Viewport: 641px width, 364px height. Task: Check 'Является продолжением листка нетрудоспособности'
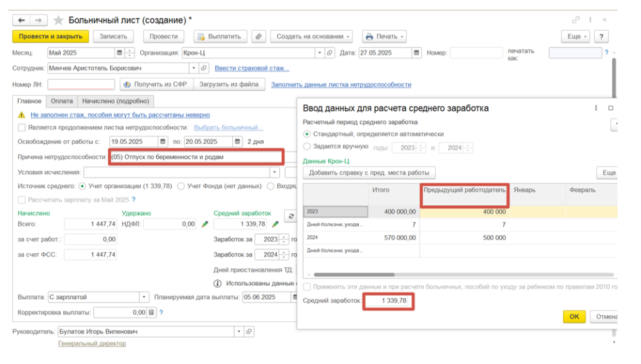coord(23,128)
